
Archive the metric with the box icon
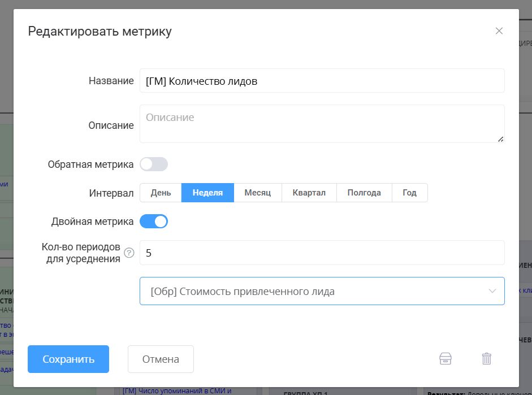click(446, 358)
